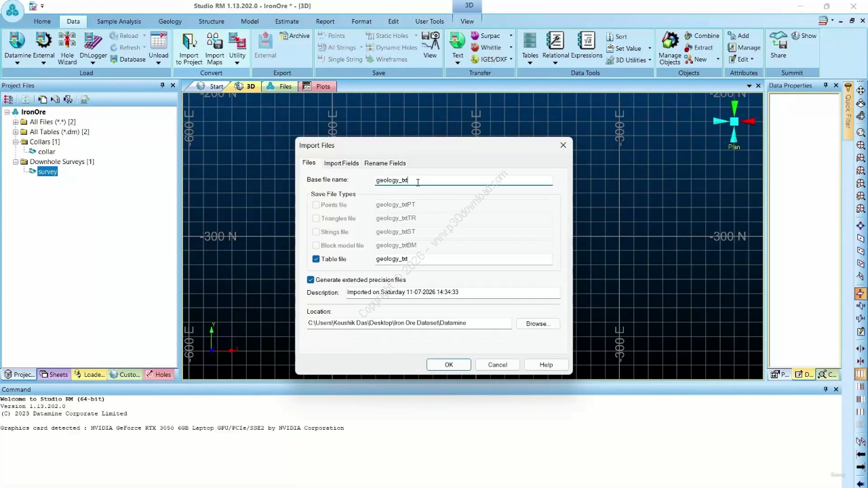
Task: Select the survey item in project tree
Action: 47,171
